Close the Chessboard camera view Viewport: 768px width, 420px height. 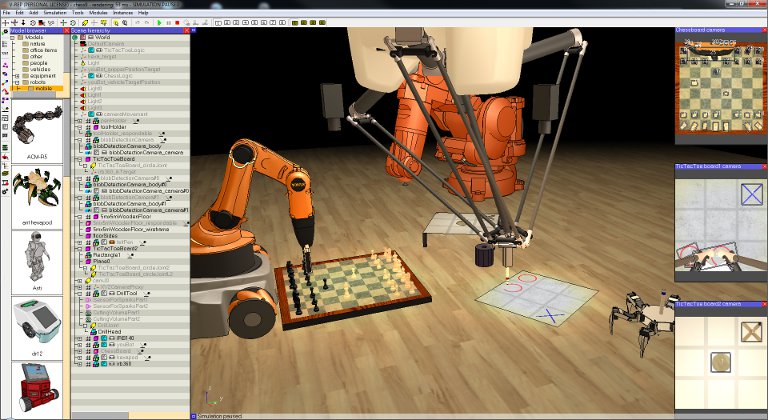point(764,30)
